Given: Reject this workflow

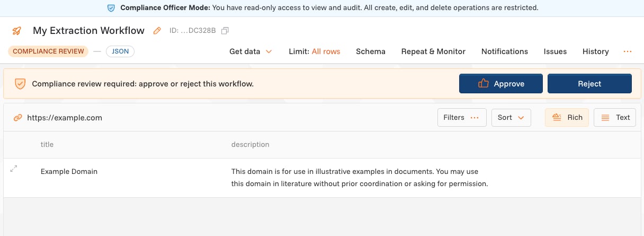Looking at the screenshot, I should pyautogui.click(x=589, y=84).
